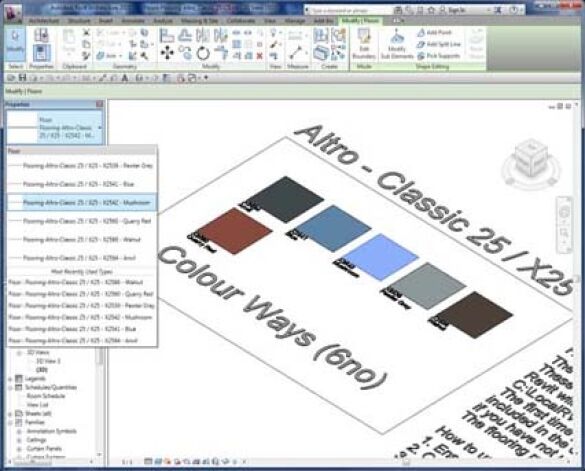Expand the Sheets (all) node
The width and height of the screenshot is (585, 471).
(10, 414)
